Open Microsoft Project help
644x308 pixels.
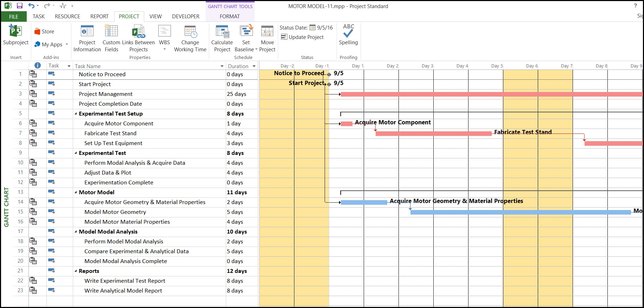tap(635, 6)
